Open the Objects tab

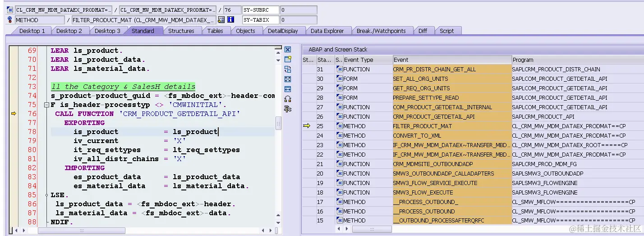pyautogui.click(x=245, y=31)
